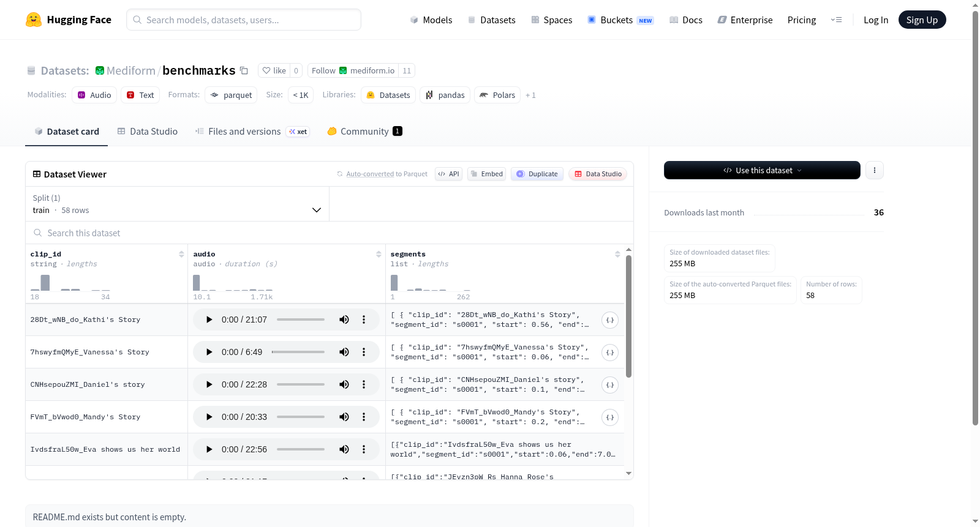Seek in Daniel's story audio progress bar
This screenshot has height=527, width=980.
[x=301, y=384]
